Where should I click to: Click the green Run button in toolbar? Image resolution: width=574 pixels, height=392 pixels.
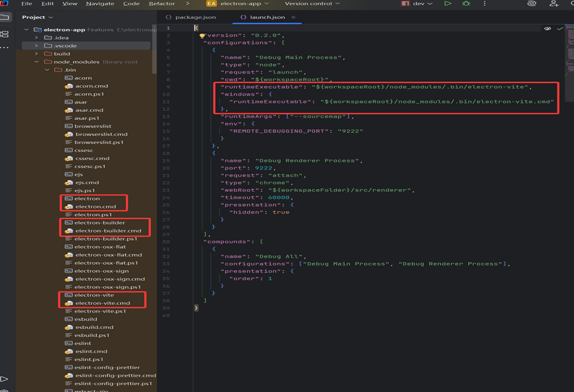point(448,4)
